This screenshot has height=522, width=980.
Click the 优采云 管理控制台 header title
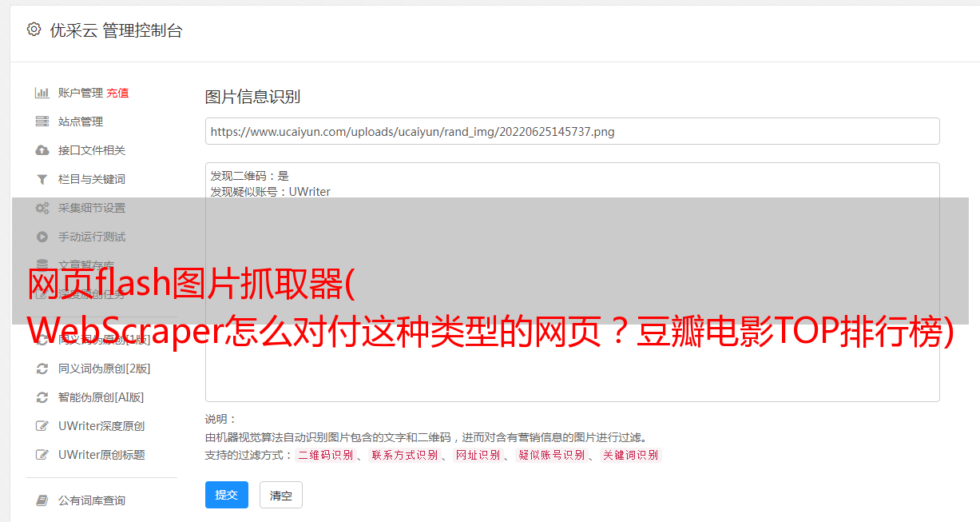116,30
